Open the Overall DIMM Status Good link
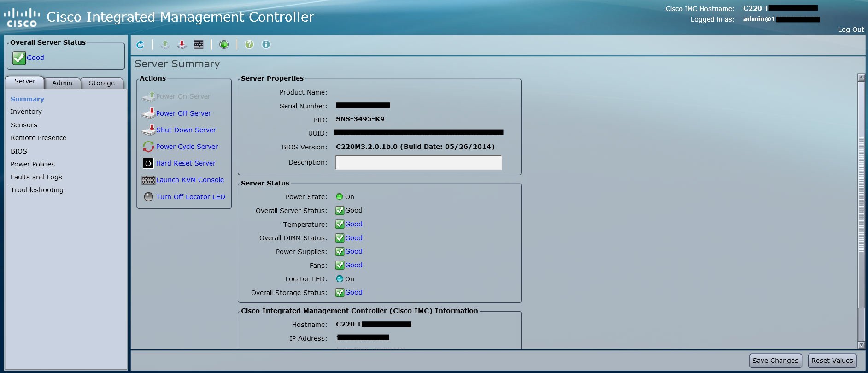The image size is (868, 373). tap(354, 238)
